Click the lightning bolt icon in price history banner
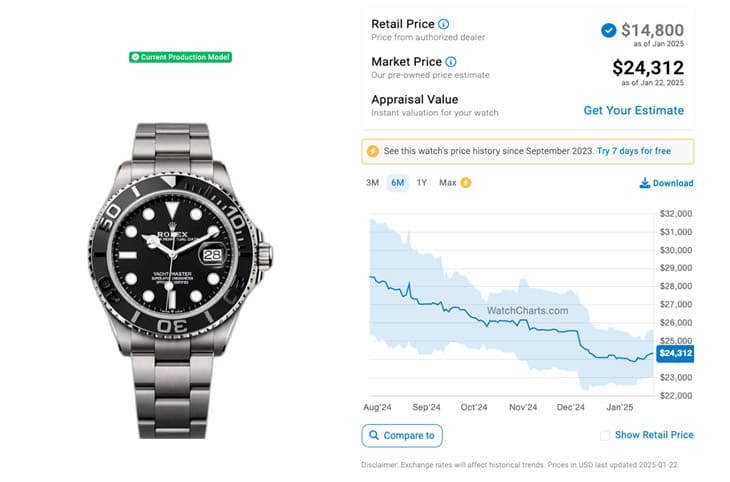 [x=373, y=151]
